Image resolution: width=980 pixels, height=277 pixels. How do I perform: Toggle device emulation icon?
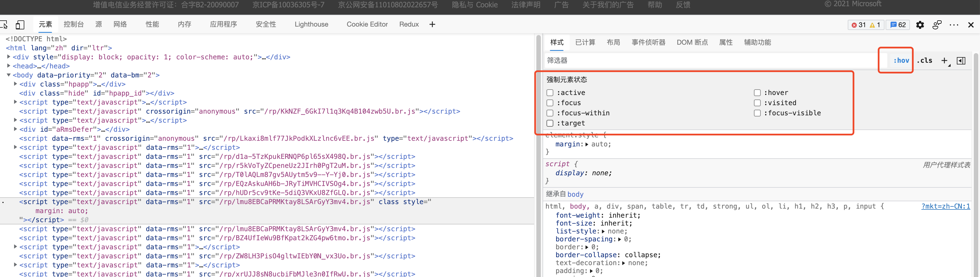pos(20,25)
